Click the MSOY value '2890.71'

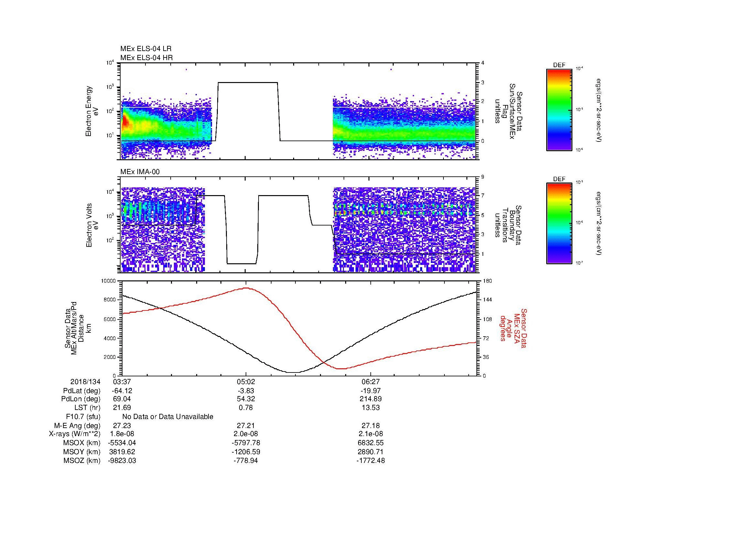coord(370,452)
